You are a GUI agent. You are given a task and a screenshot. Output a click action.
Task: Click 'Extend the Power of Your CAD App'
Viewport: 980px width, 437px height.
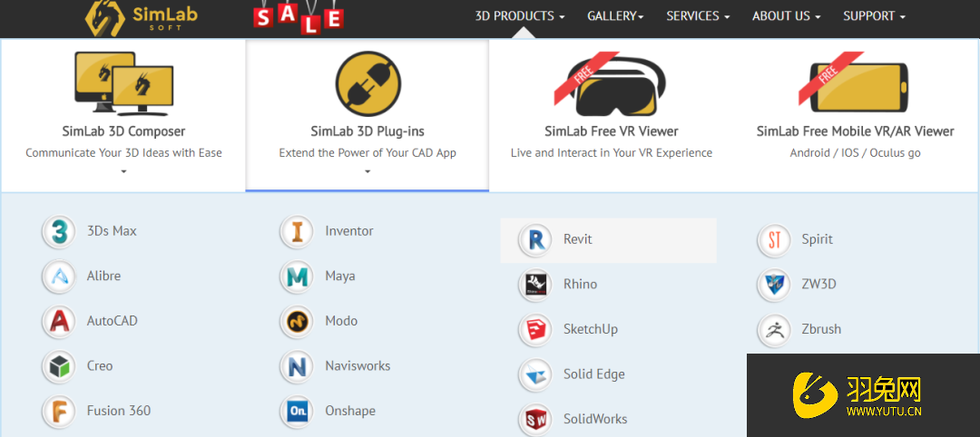[367, 153]
